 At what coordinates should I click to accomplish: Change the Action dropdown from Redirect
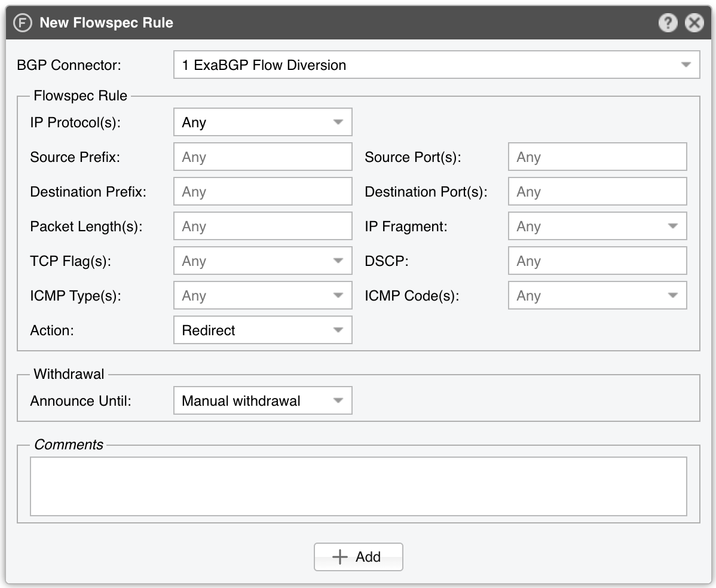click(x=262, y=330)
